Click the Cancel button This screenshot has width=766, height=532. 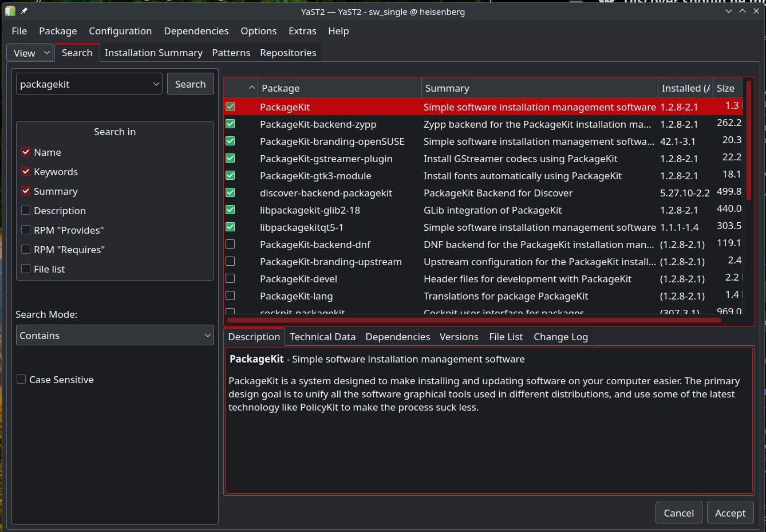(678, 513)
